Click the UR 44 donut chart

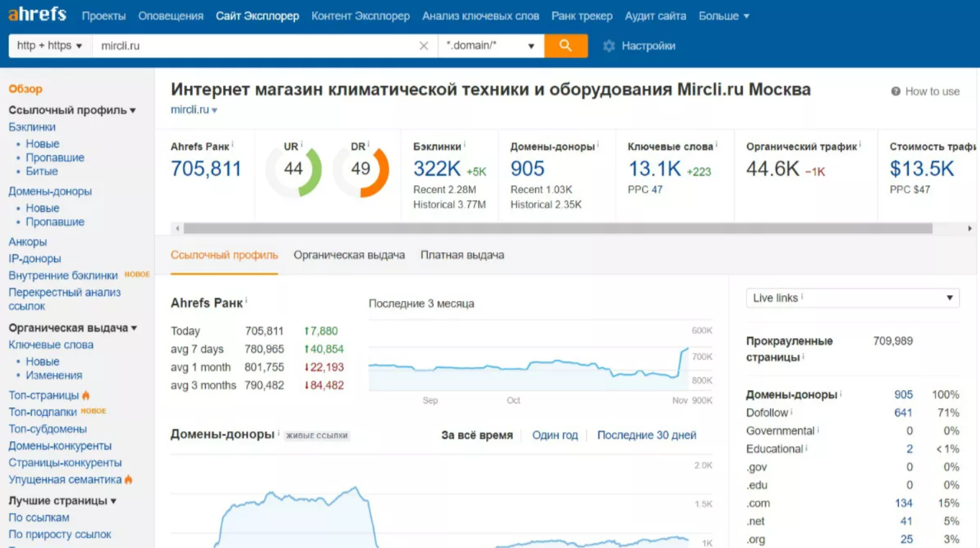pos(293,170)
